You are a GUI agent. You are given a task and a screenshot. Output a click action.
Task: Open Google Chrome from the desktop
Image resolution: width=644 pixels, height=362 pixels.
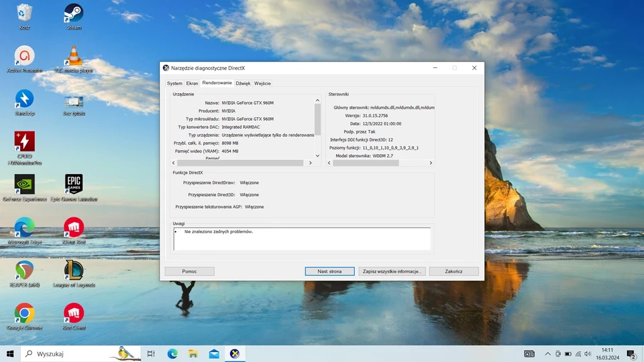(x=25, y=313)
